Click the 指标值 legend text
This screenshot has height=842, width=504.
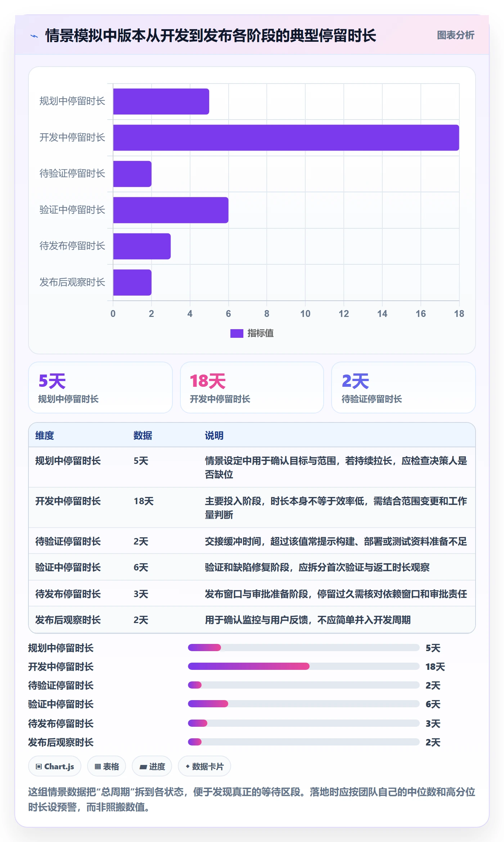click(261, 333)
